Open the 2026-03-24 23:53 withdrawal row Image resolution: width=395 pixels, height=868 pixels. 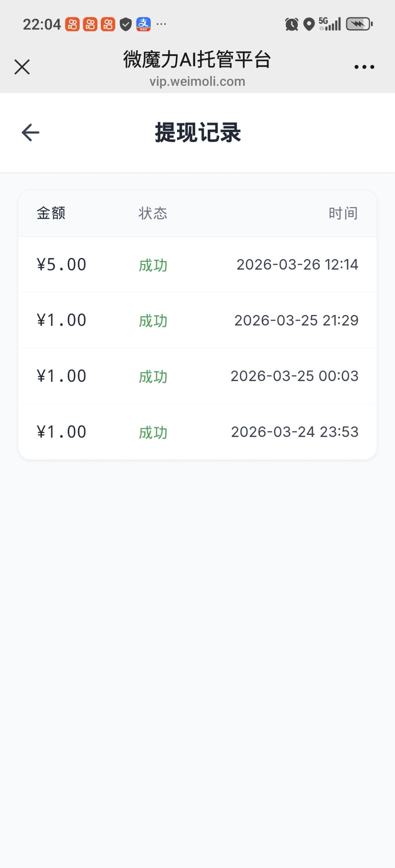click(197, 432)
